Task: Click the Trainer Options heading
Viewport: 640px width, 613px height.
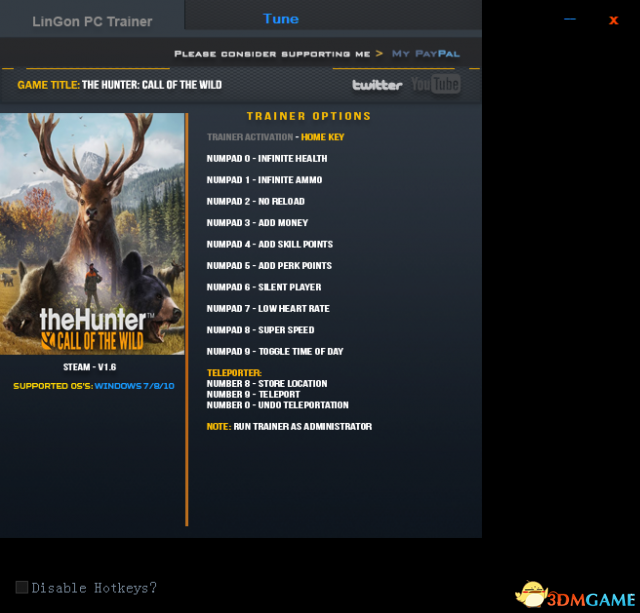Action: point(309,116)
